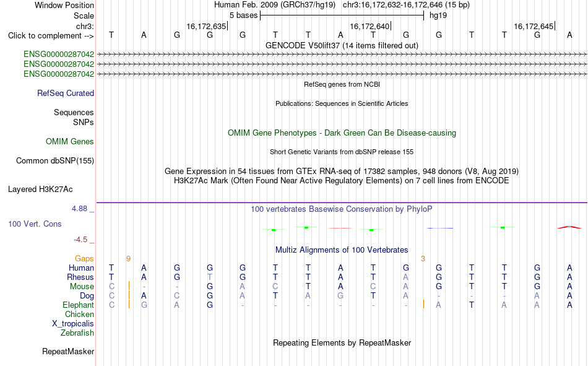Screen dimensions: 588x366
Task: Click the orange gap count 3
Action: (423, 258)
